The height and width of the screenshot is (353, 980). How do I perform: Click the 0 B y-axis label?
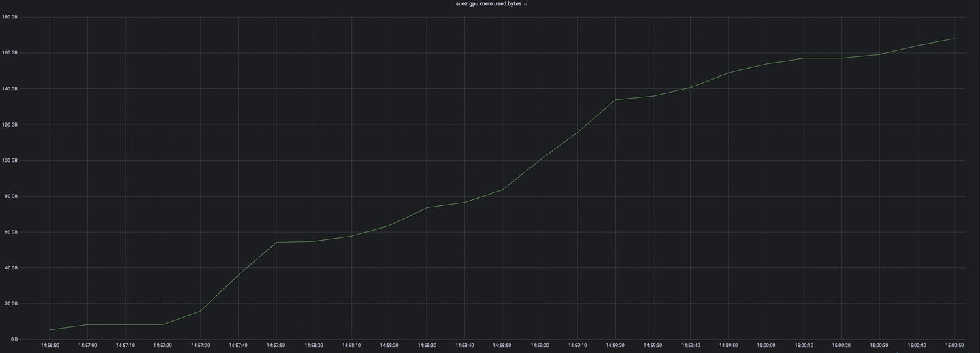click(x=14, y=339)
